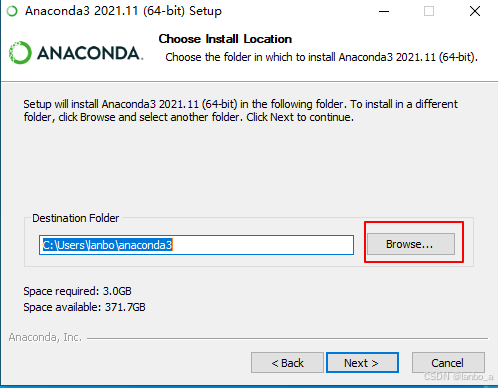Click the greyed-out maximize window button
Screen dimensions: 498x388
(x=429, y=11)
